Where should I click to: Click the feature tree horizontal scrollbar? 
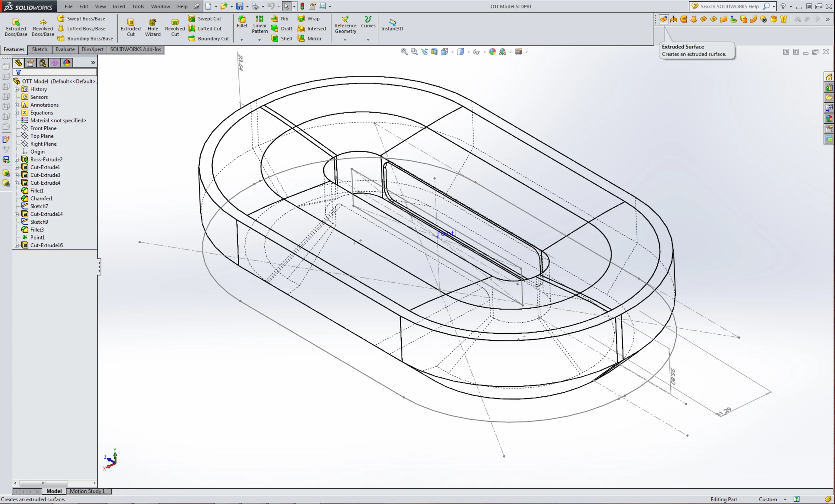(x=54, y=483)
